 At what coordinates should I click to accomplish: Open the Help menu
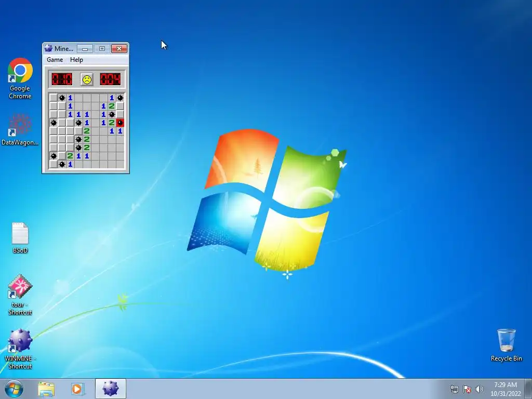click(76, 60)
